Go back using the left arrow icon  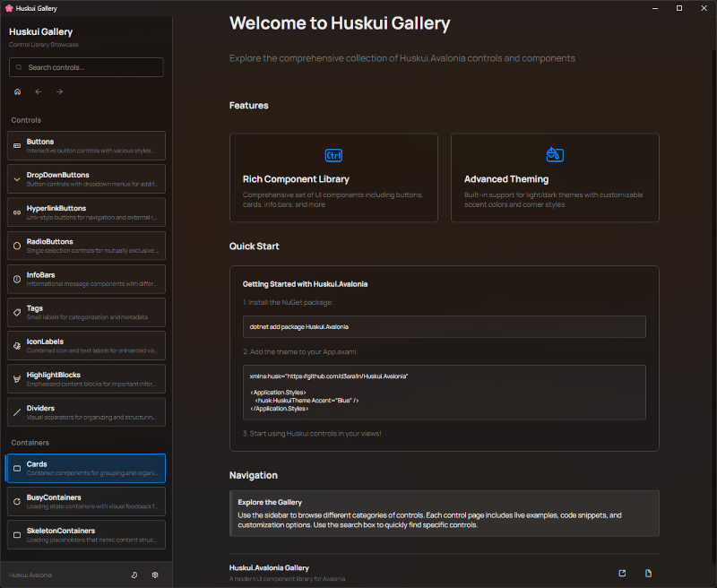tap(39, 91)
